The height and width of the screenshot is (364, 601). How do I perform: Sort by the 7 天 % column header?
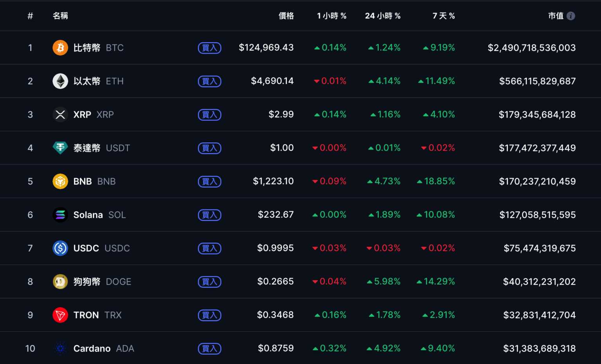point(443,16)
